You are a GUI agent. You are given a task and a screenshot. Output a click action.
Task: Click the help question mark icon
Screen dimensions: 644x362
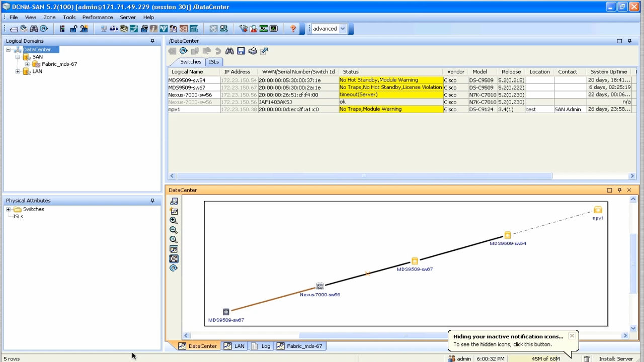(x=293, y=29)
